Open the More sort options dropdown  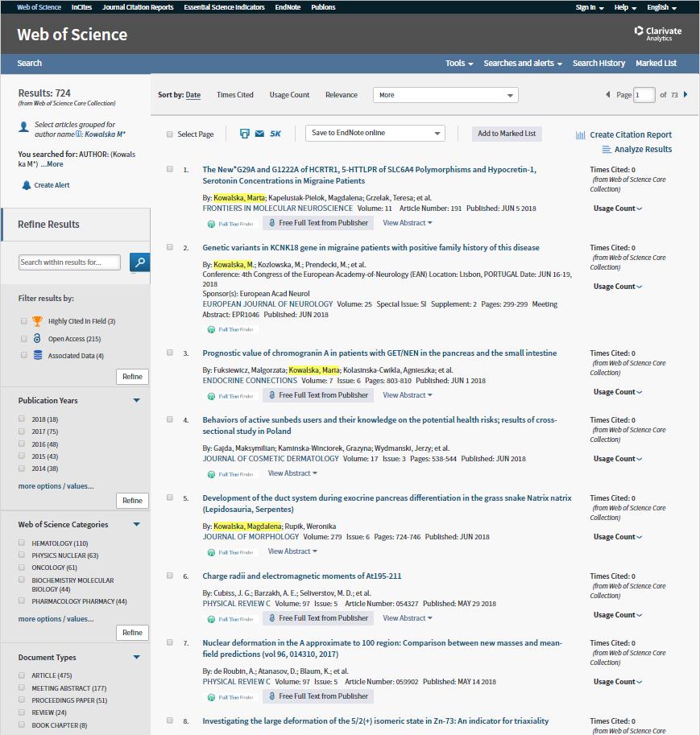(445, 95)
